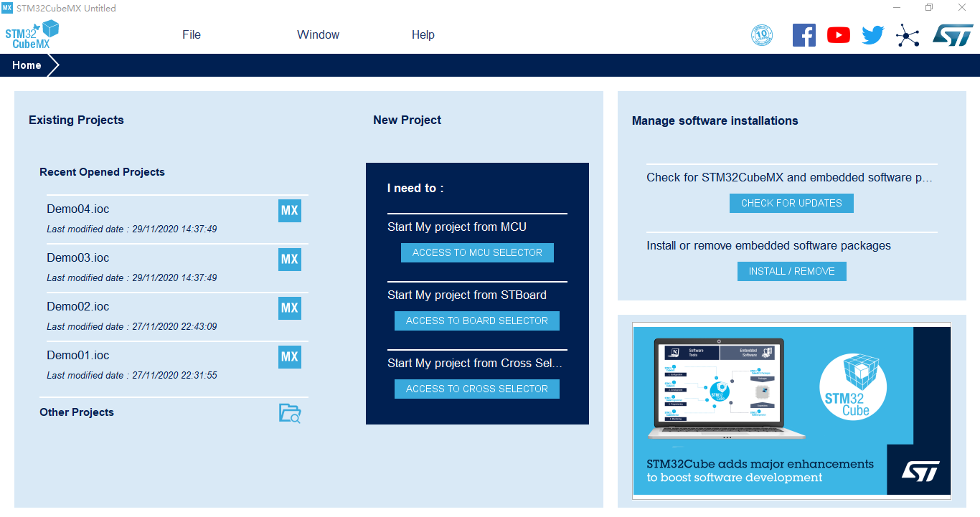The image size is (980, 517).
Task: Click INSTALL / REMOVE button
Action: pyautogui.click(x=792, y=271)
